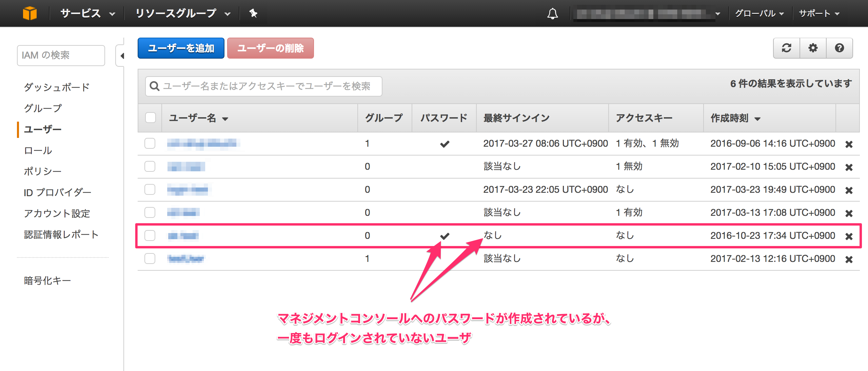Expand the サービス menu
Viewport: 868px width, 371px height.
pos(87,14)
